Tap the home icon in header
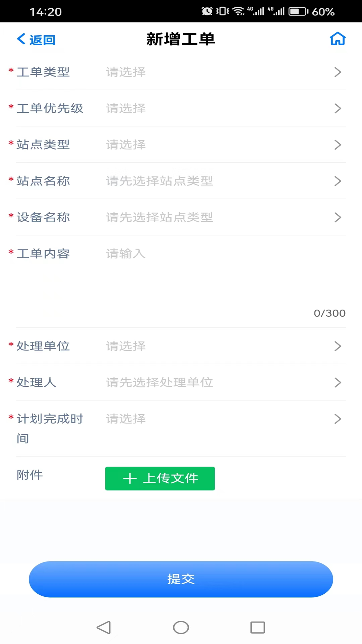 tap(337, 39)
